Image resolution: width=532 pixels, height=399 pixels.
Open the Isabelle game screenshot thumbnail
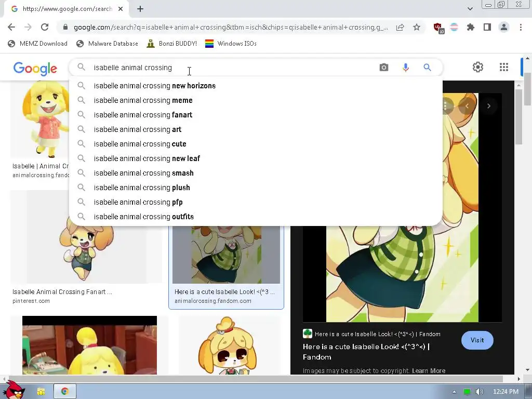pyautogui.click(x=89, y=345)
